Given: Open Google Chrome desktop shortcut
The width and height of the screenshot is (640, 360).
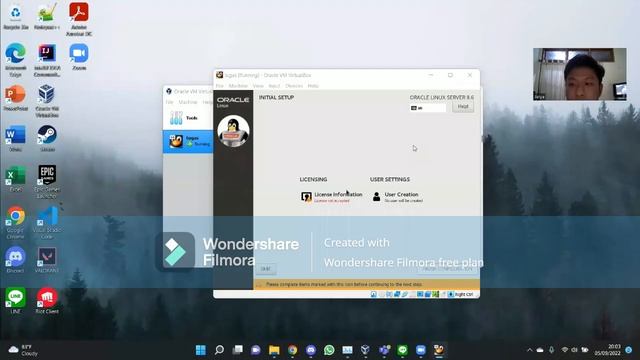Looking at the screenshot, I should (x=16, y=223).
